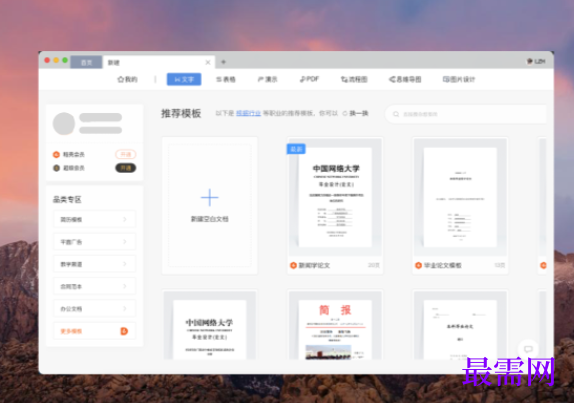
Task: Activate 超级会员 with its dark 开通 button
Action: (126, 168)
